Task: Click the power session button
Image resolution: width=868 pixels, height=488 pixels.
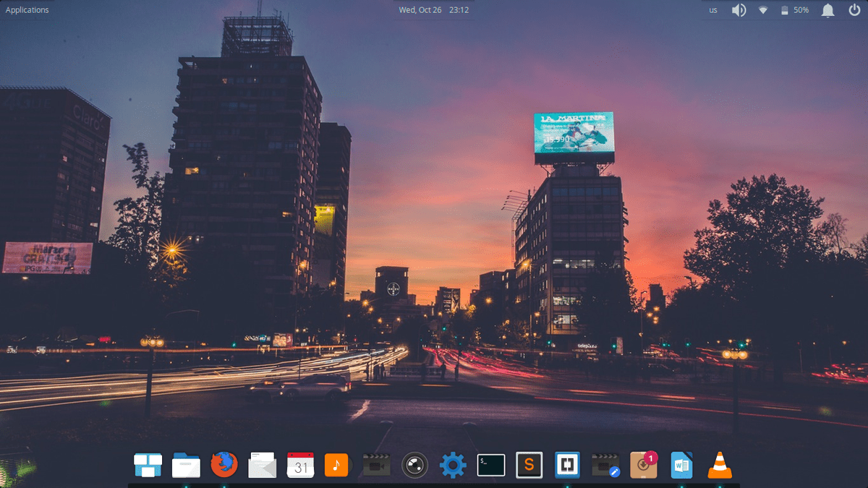Action: pos(854,10)
